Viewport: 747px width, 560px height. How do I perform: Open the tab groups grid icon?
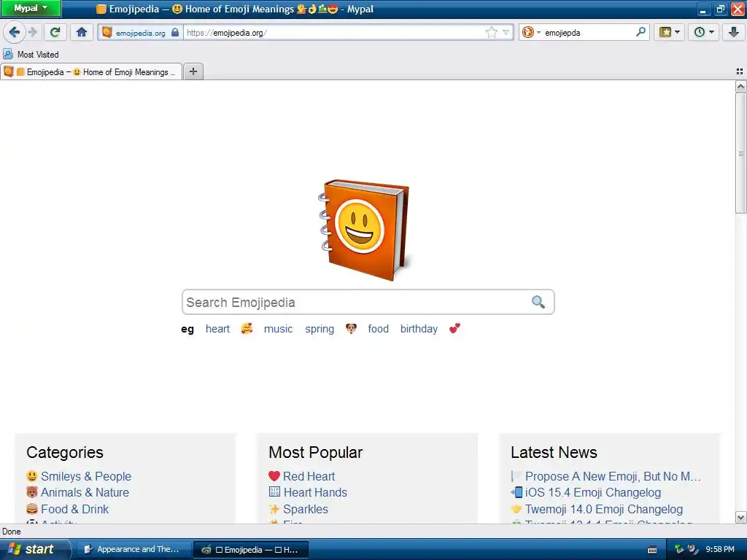[740, 71]
